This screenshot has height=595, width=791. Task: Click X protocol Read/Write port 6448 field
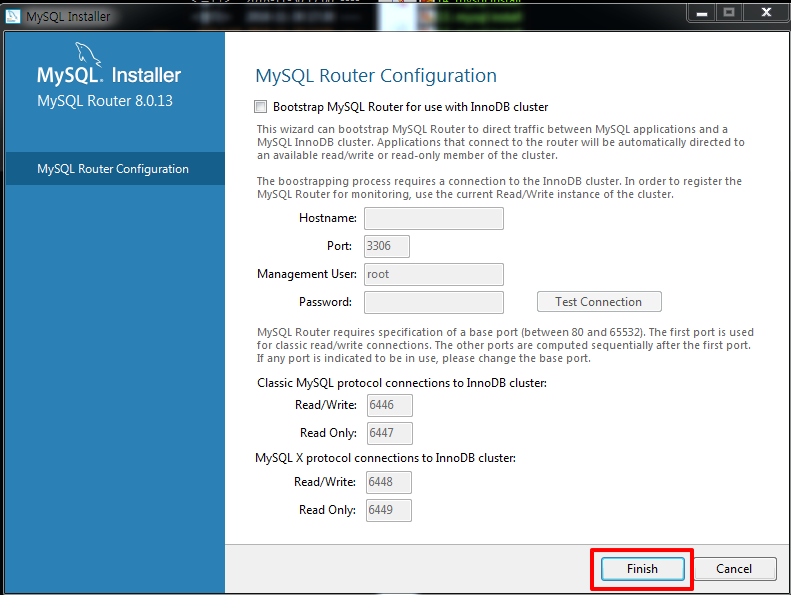tap(388, 482)
